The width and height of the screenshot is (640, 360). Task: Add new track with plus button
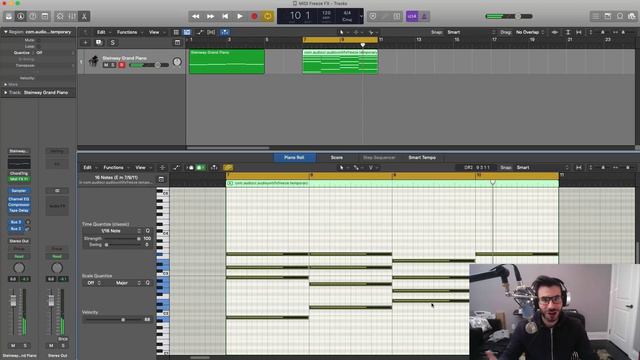point(85,42)
